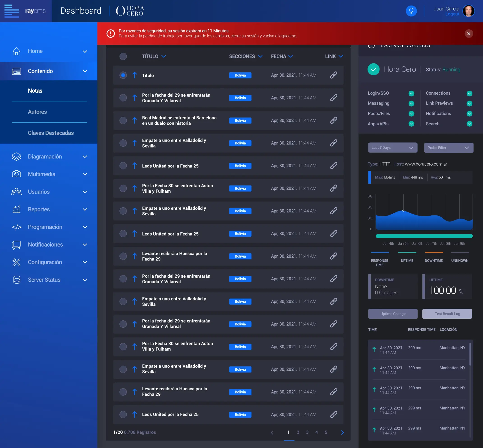Select the radio button on the Título row
This screenshot has height=448, width=483.
123,75
